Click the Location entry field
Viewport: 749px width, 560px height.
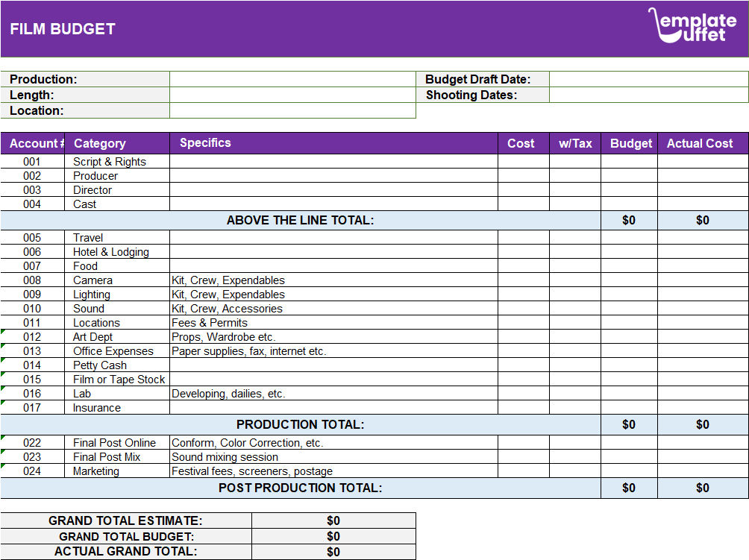tap(291, 110)
